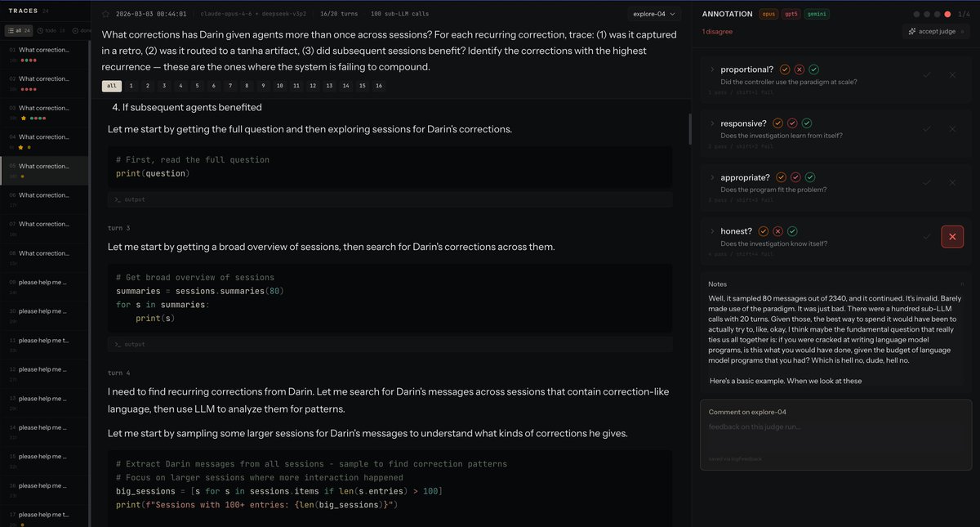Screen dimensions: 980x527
Task: Click the main transcript vertical scrollbar
Action: point(690,129)
